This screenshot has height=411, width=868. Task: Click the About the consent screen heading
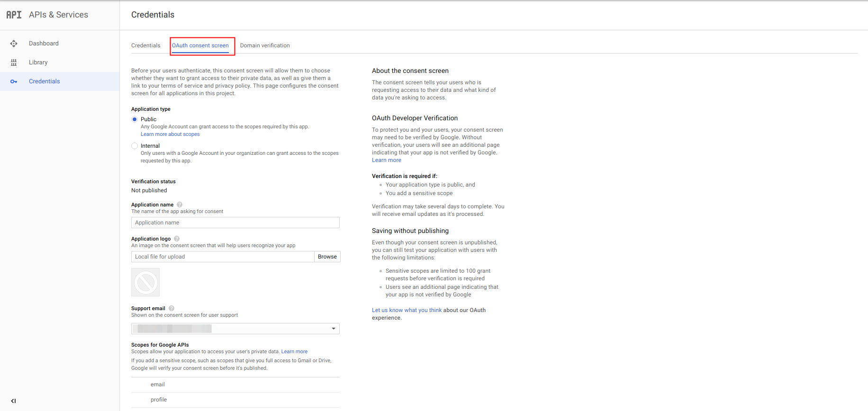[x=410, y=71]
